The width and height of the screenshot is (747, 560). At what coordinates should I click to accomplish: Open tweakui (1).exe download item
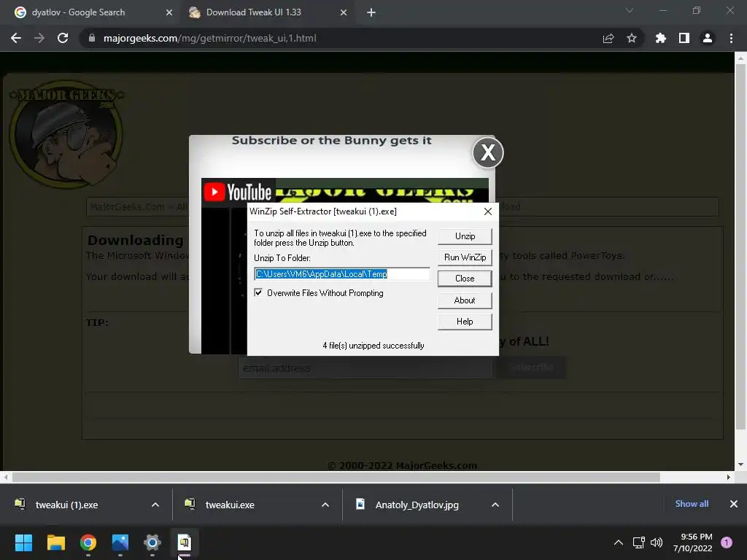pyautogui.click(x=66, y=505)
